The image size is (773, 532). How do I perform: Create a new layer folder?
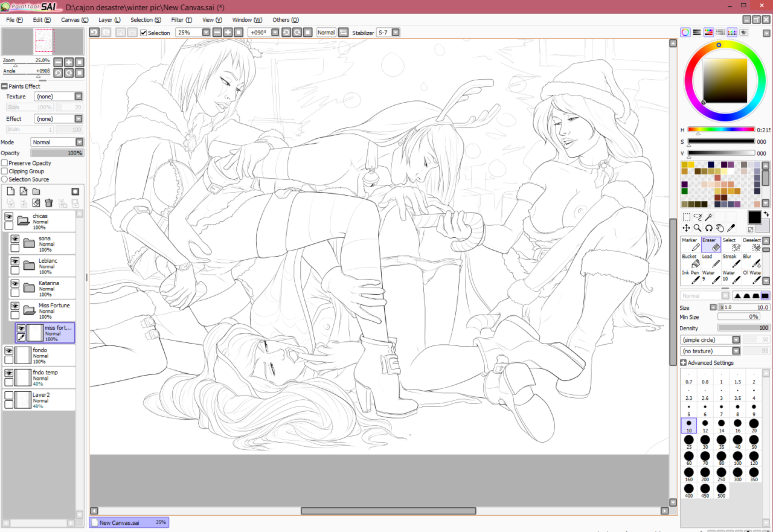coord(36,191)
